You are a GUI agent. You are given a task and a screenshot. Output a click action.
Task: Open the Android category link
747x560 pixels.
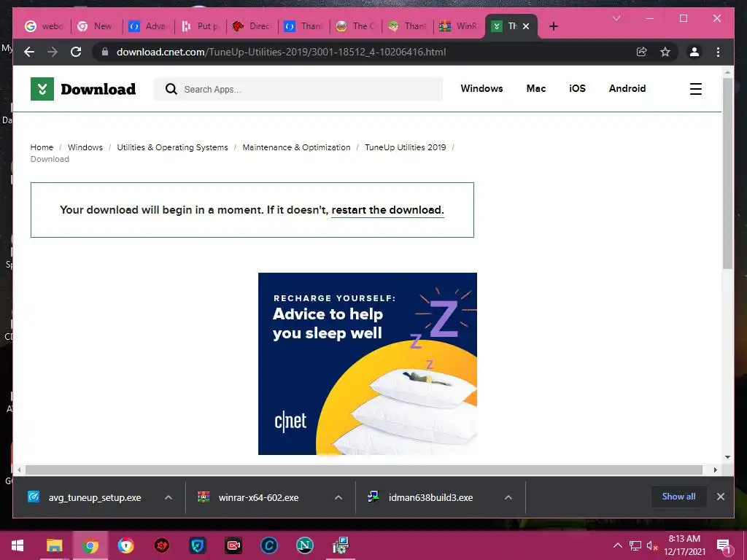pos(627,88)
